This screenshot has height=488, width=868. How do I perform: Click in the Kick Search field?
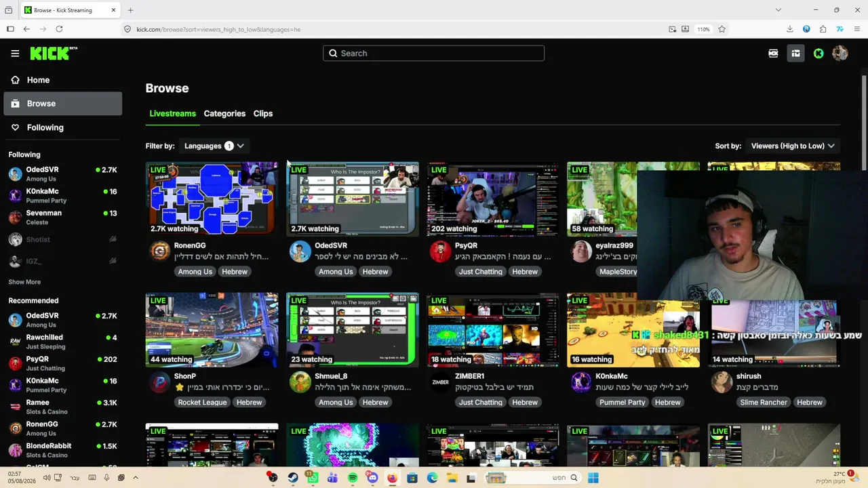pos(433,54)
